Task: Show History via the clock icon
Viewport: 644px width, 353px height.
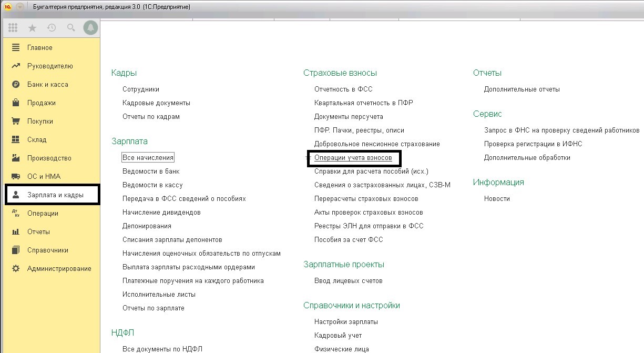Action: [x=52, y=28]
